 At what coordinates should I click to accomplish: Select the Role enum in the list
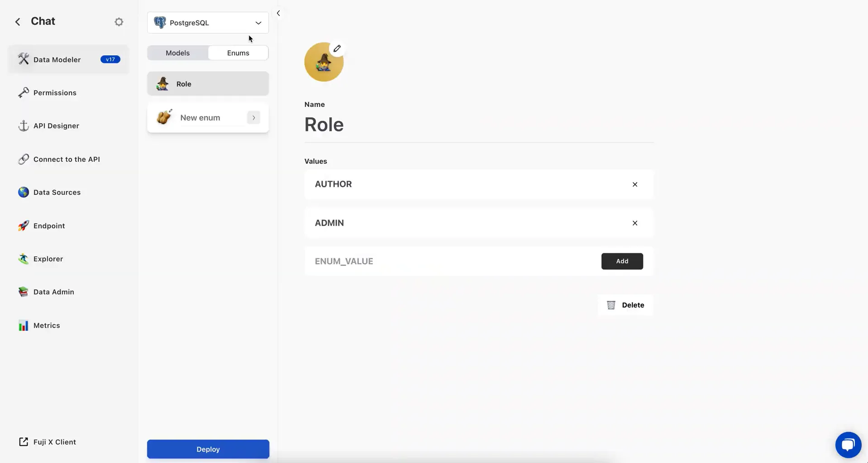208,84
